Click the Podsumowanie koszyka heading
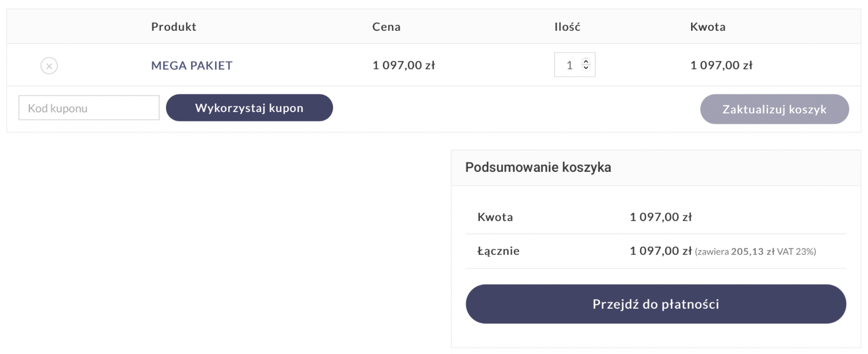The image size is (868, 354). pyautogui.click(x=538, y=167)
